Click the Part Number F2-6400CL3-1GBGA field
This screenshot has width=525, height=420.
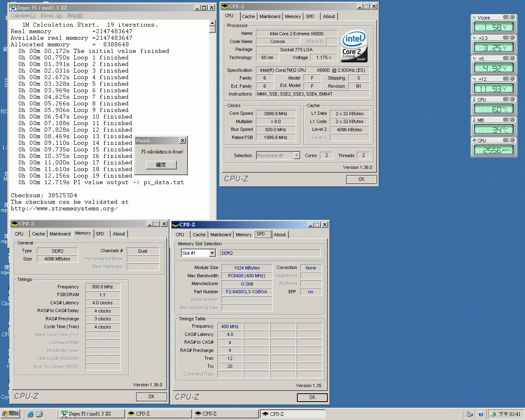tap(247, 292)
